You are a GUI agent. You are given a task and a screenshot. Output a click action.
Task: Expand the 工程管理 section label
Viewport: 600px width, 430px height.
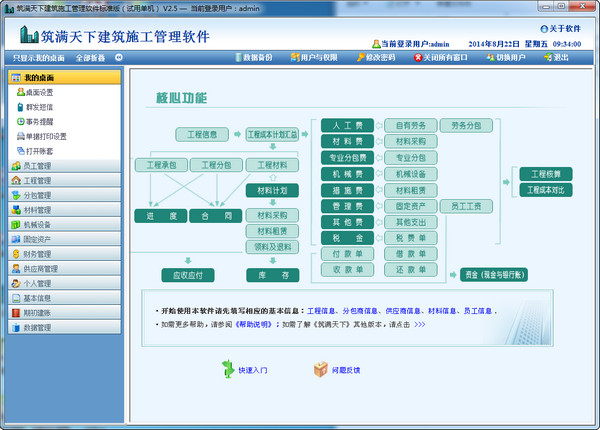(37, 181)
